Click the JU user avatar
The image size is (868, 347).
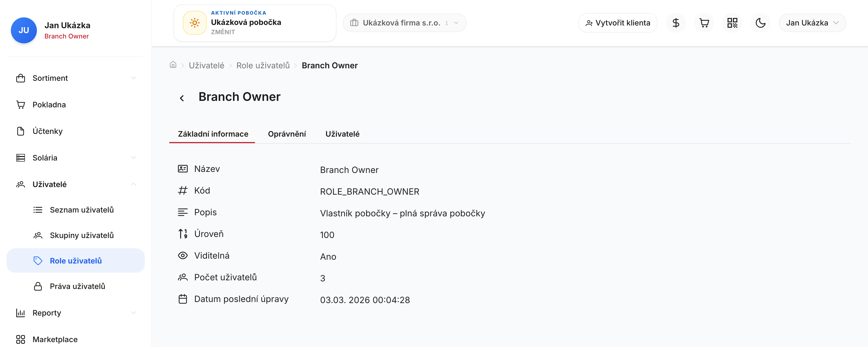pos(24,30)
